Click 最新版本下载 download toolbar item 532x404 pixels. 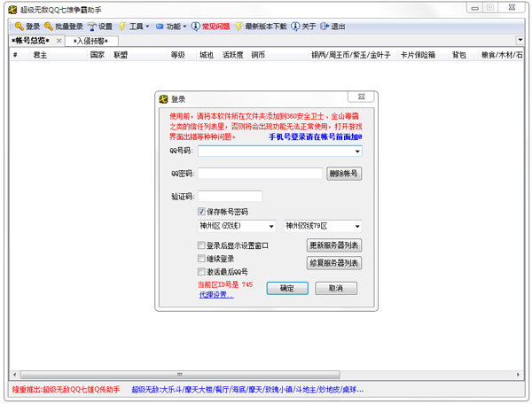[261, 26]
